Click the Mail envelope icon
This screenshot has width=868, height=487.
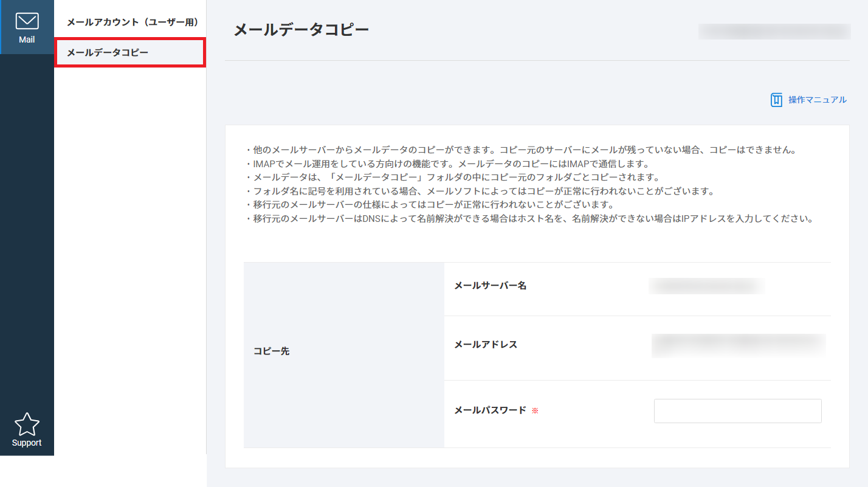tap(27, 21)
